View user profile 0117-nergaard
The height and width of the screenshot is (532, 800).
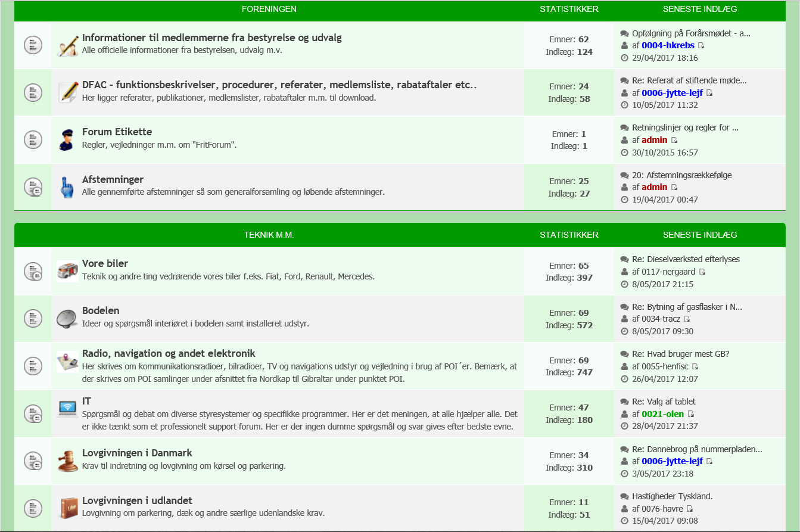[669, 272]
